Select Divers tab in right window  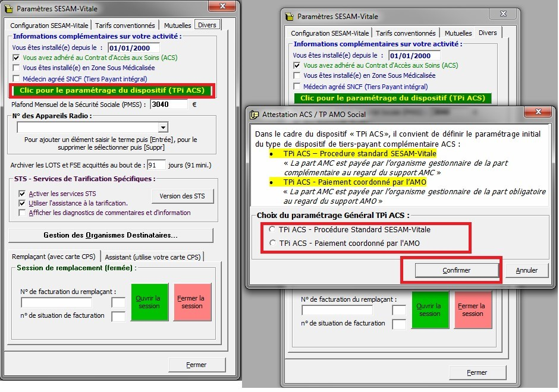(x=488, y=33)
